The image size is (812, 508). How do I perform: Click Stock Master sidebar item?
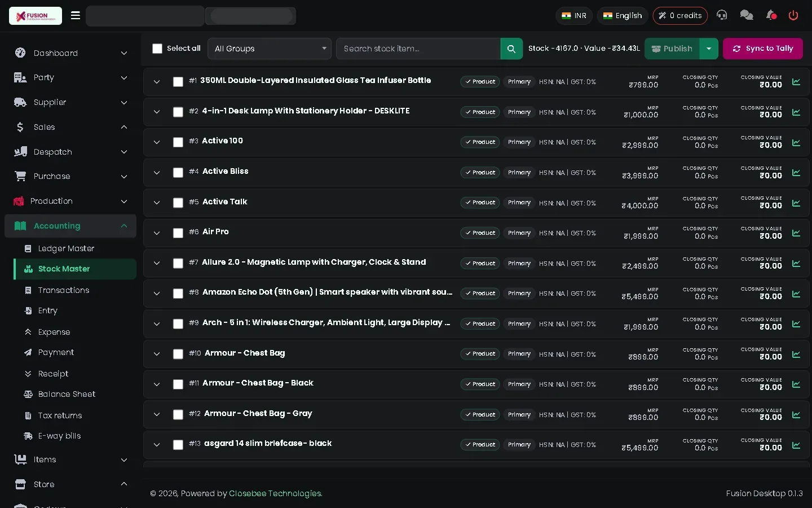75,269
